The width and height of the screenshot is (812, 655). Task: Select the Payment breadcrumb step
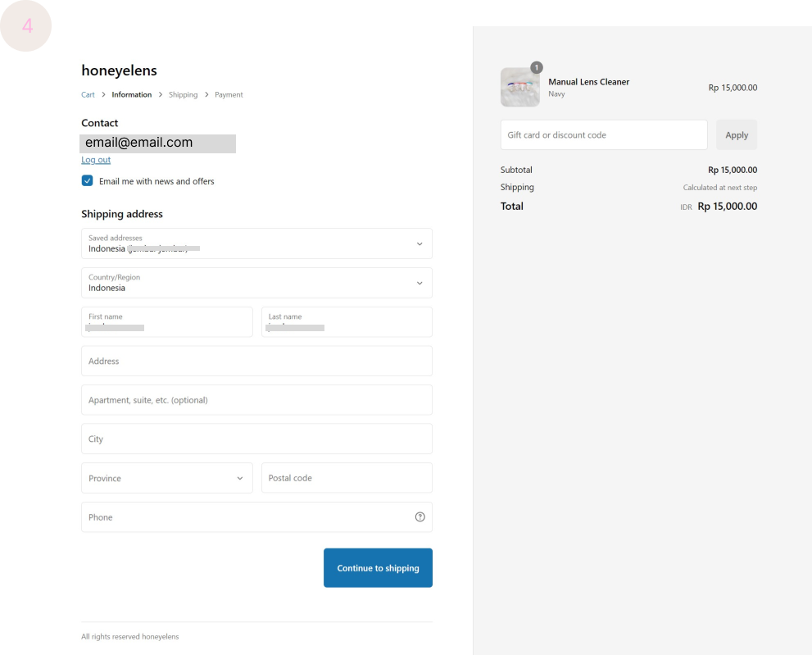pos(229,95)
